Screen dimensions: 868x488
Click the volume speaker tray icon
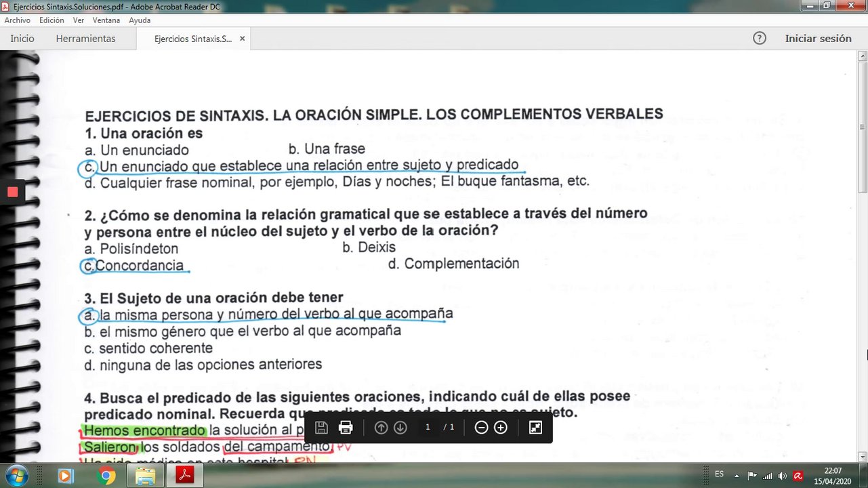(x=783, y=476)
